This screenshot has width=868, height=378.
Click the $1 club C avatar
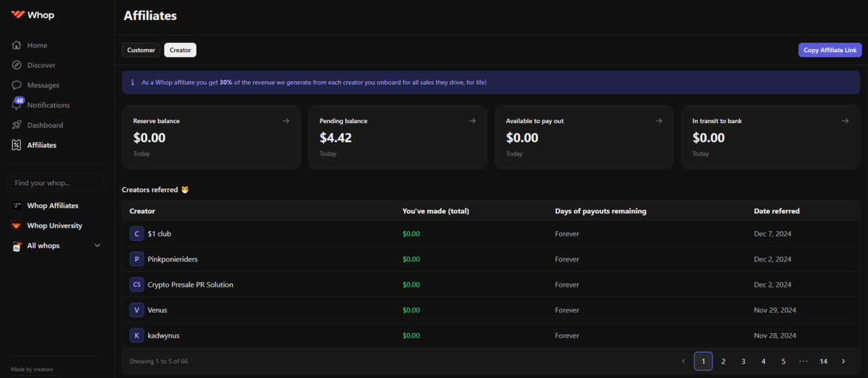[x=137, y=234]
